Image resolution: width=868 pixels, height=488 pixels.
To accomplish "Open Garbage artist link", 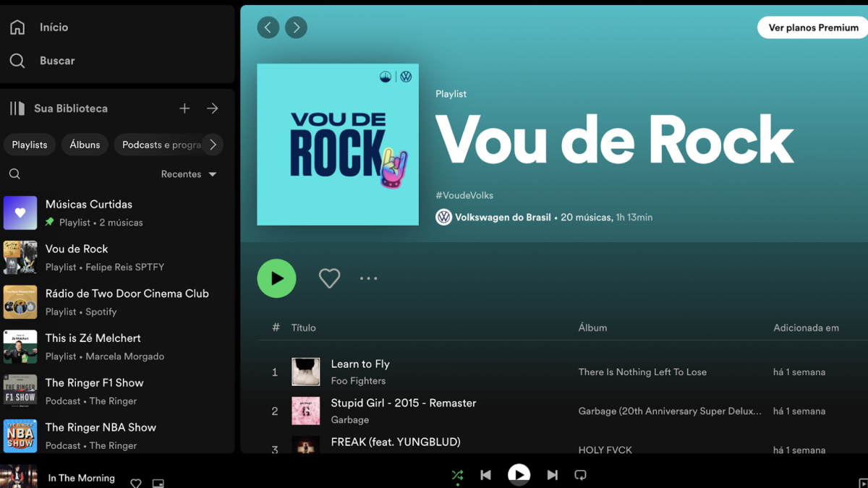I will 350,420.
